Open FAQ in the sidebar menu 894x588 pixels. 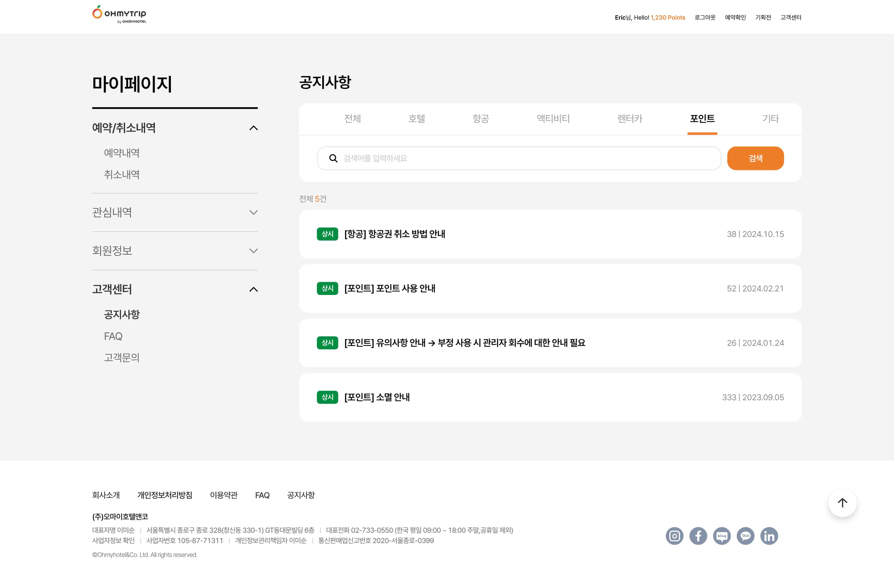(x=113, y=336)
